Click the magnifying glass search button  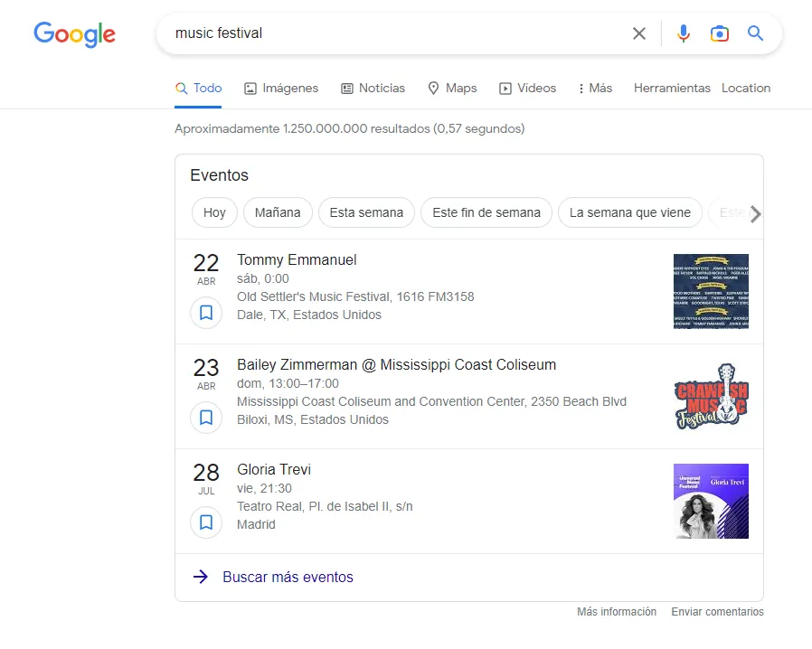click(x=756, y=33)
